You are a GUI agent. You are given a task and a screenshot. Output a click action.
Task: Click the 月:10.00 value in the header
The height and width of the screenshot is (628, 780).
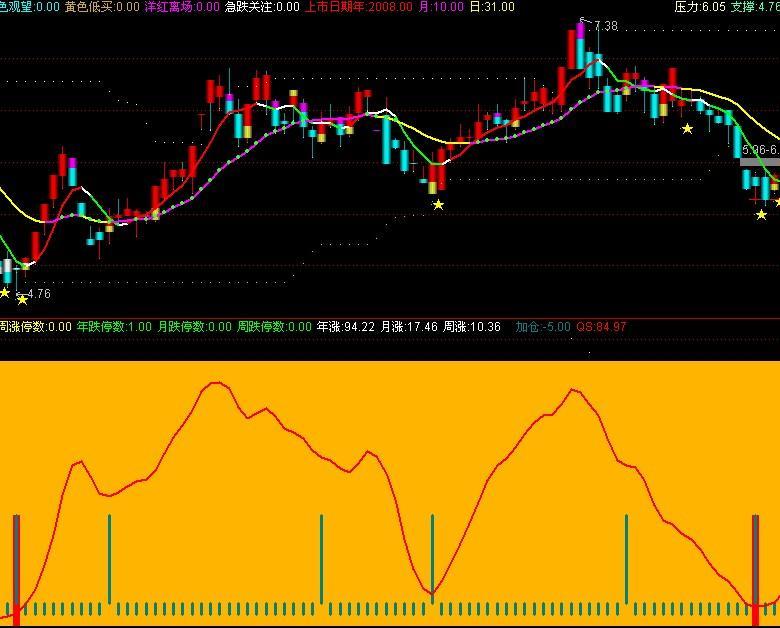pyautogui.click(x=441, y=7)
